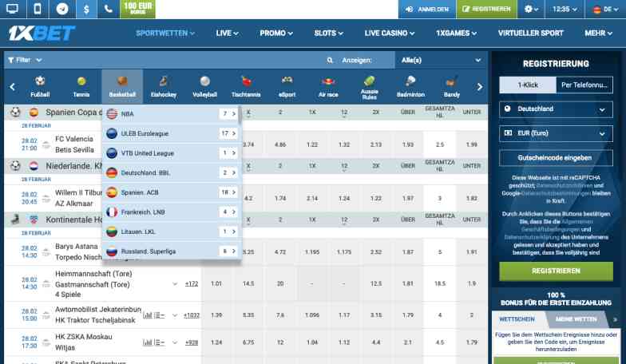626x364 pixels.
Task: Choose Frankreich. LNB league
Action: pos(172,212)
